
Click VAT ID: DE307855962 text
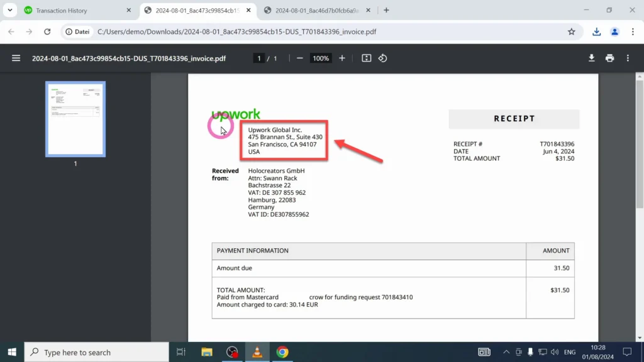point(279,214)
